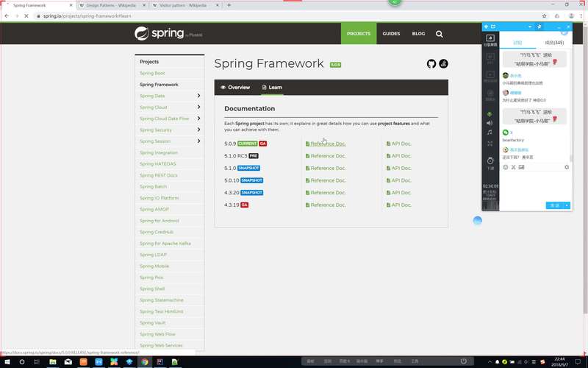This screenshot has width=588, height=368.
Task: Click the music note icon in chat sidebar
Action: pos(490,132)
